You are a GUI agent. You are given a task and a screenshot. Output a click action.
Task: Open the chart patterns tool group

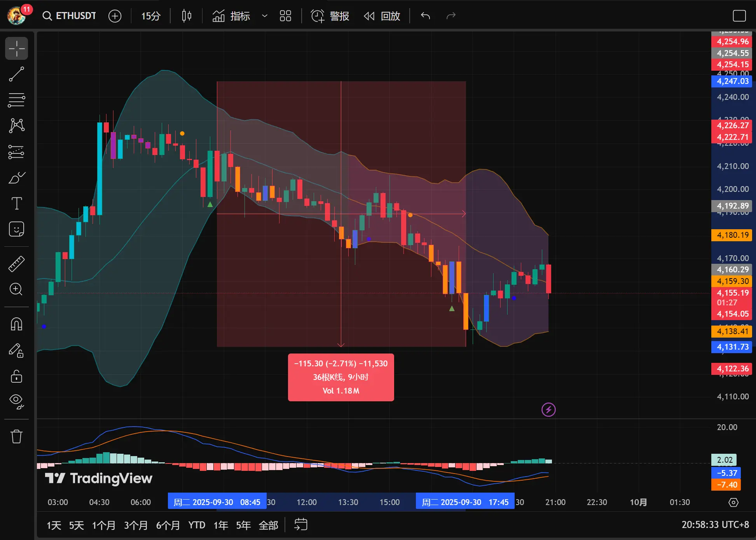tap(16, 125)
